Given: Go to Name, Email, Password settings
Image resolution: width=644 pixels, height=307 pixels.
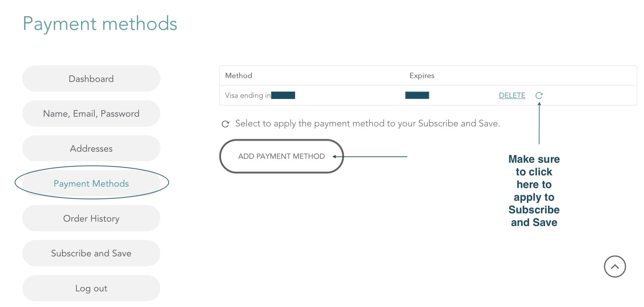Looking at the screenshot, I should click(x=91, y=114).
